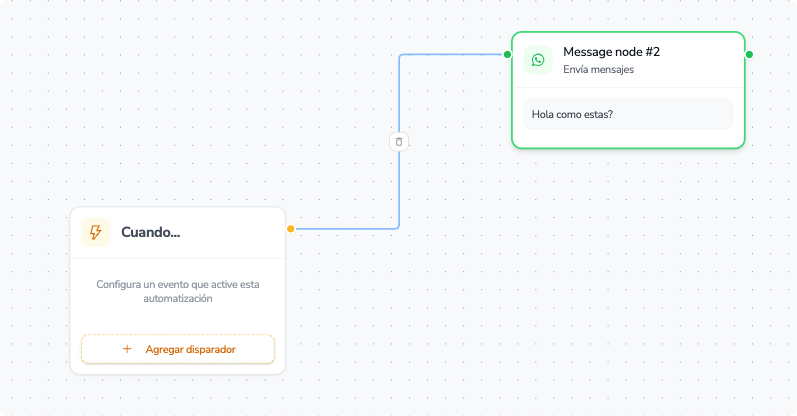The image size is (797, 416).
Task: Click the 'Configura un evento que active esta automatización' text
Action: [x=178, y=291]
